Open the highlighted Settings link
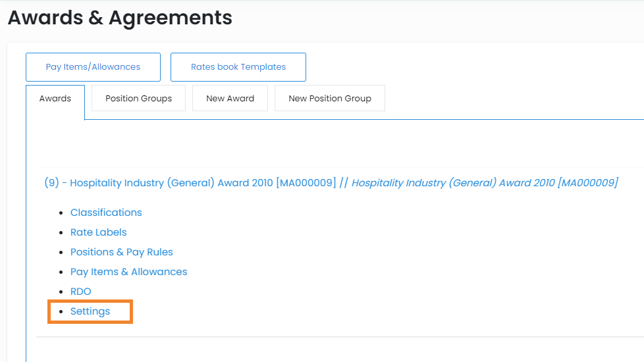This screenshot has width=644, height=362. (90, 311)
